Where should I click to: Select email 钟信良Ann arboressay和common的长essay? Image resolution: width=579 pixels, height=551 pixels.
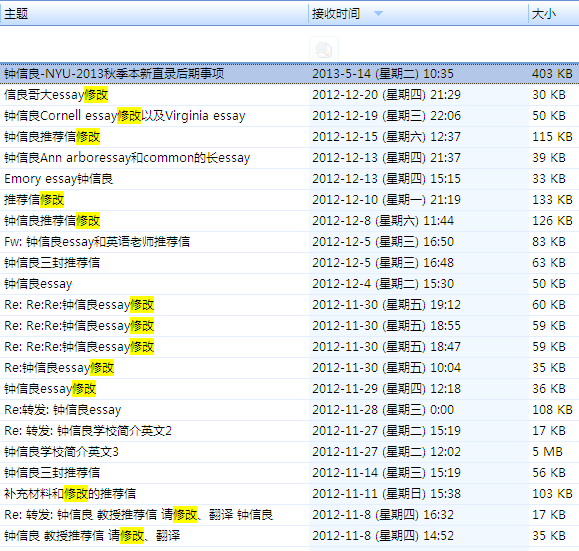tap(290, 158)
